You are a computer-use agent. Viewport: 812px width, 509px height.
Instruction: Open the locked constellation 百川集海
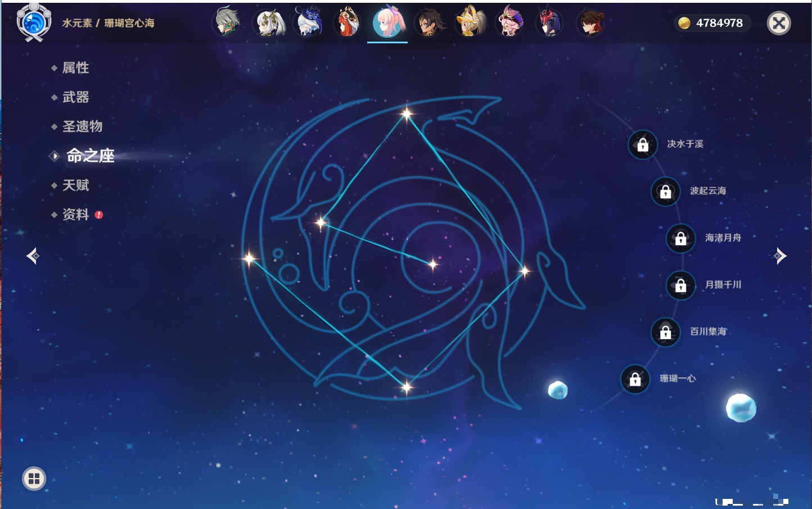665,332
